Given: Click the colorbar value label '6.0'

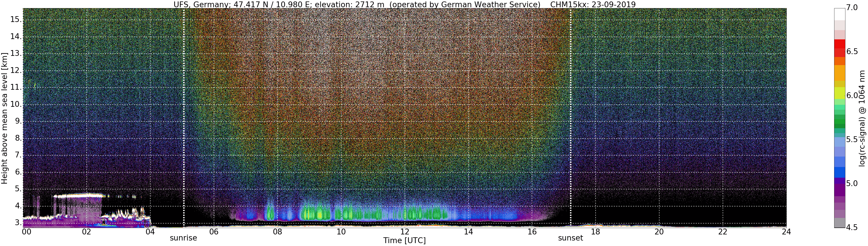Looking at the screenshot, I should pos(852,96).
